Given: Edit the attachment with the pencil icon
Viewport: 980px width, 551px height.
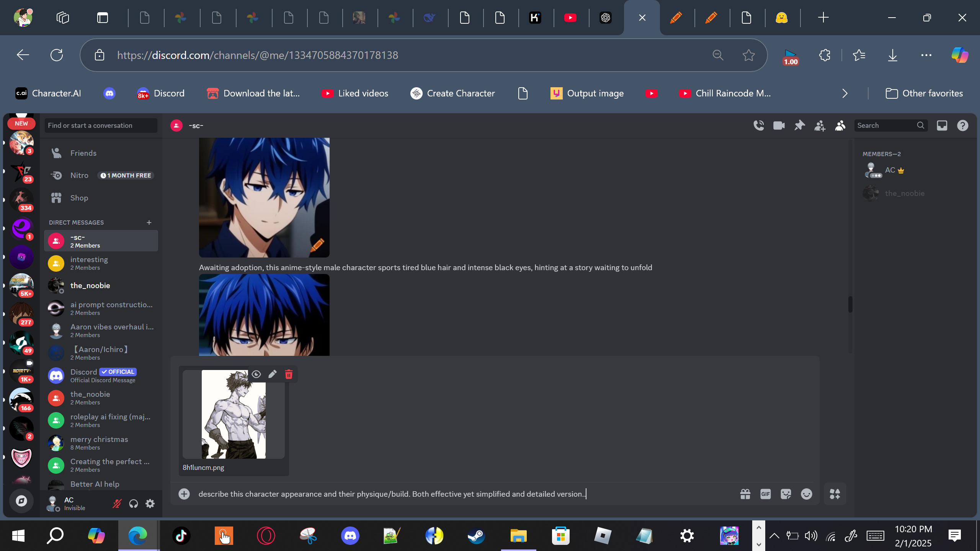Looking at the screenshot, I should tap(272, 374).
